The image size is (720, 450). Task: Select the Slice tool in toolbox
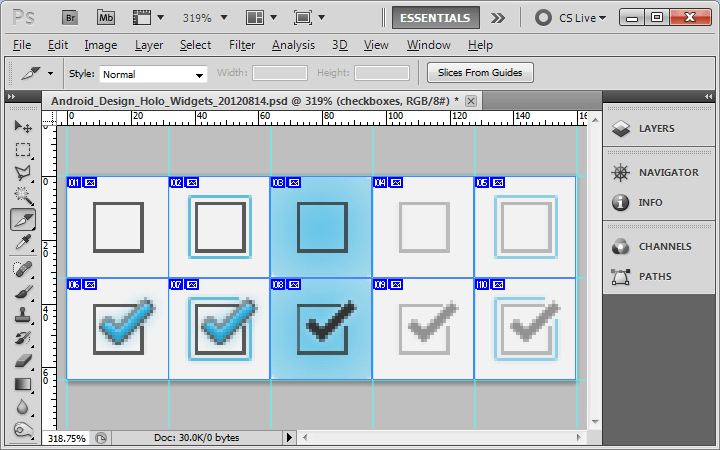click(22, 219)
